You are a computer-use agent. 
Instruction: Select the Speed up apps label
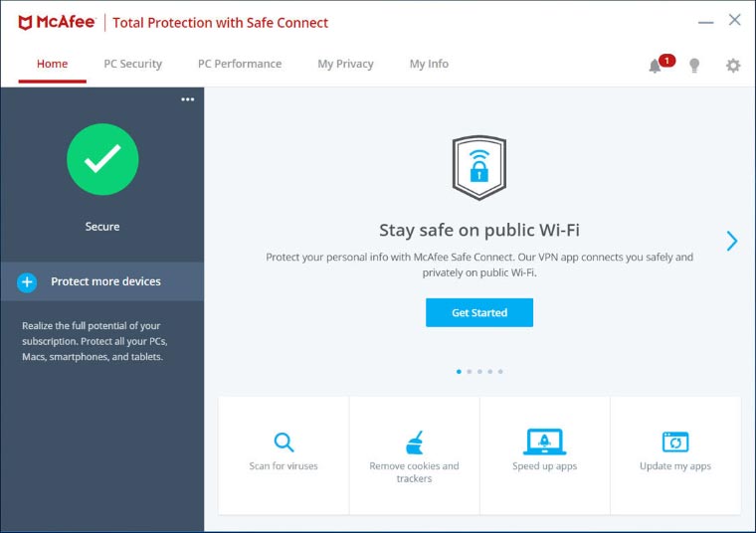[x=544, y=466]
